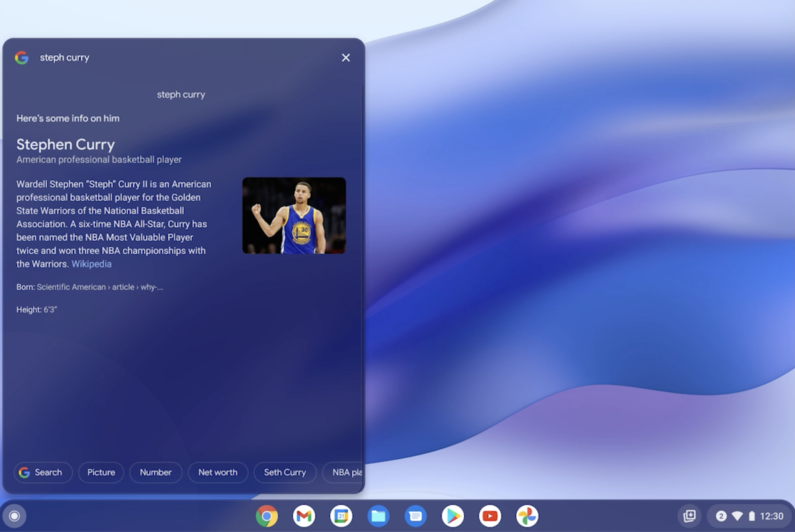Image resolution: width=795 pixels, height=532 pixels.
Task: Open Google Messages from the shelf
Action: pos(415,515)
